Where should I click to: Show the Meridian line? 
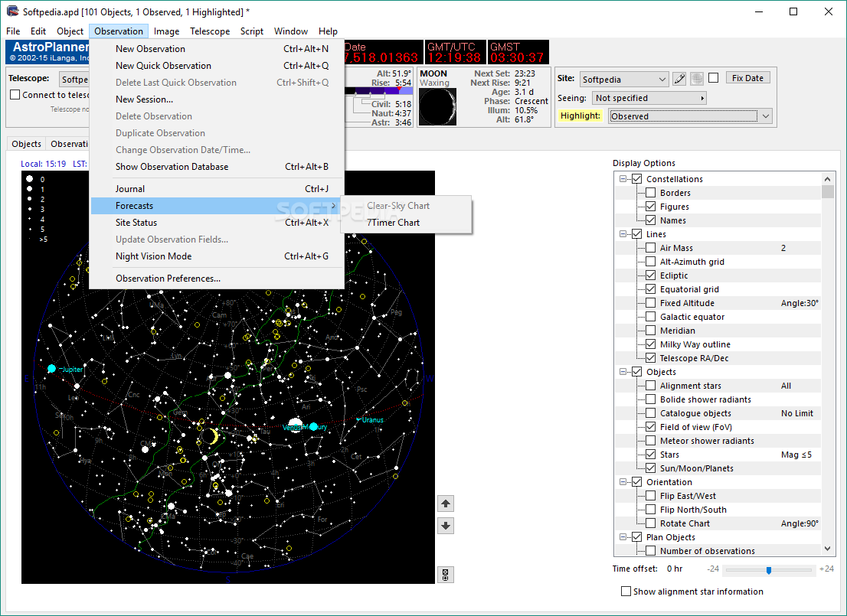click(651, 331)
